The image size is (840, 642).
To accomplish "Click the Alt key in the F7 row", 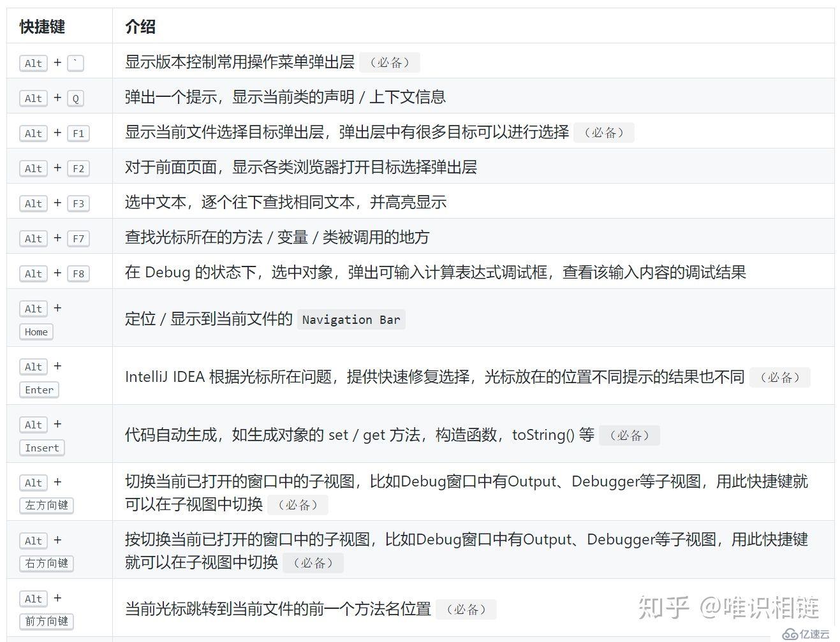I will [x=33, y=238].
